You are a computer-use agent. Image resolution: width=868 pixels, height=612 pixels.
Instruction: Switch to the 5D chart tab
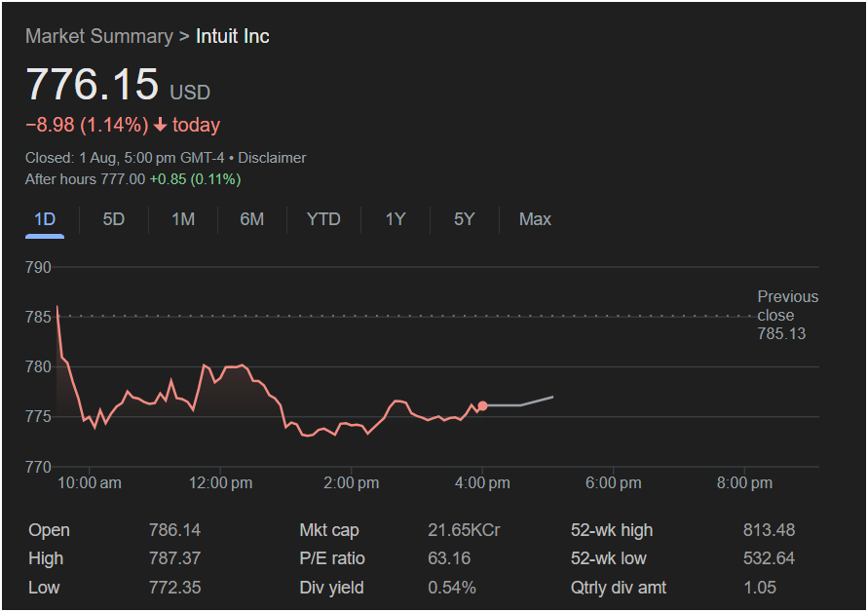tap(113, 219)
